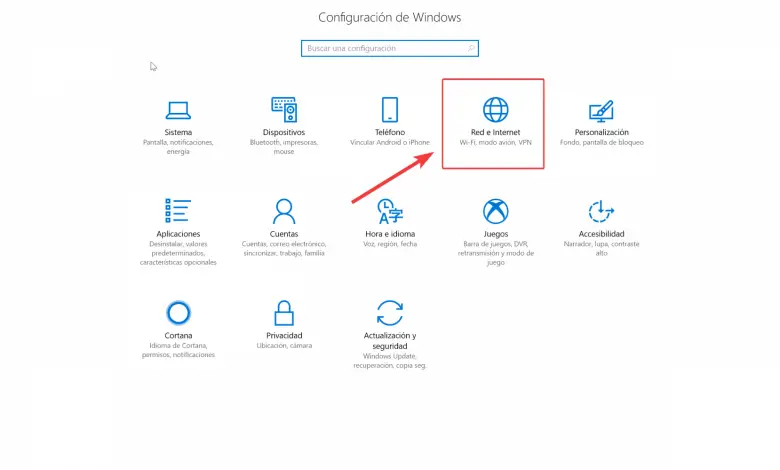Screen dimensions: 780x470
Task: Open the Personalización paintbrush icon
Action: (x=601, y=111)
